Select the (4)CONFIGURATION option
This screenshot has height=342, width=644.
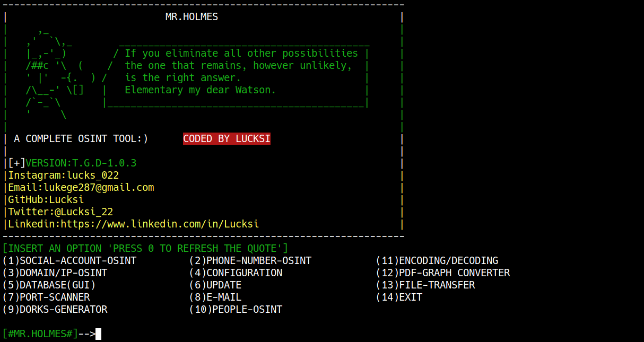236,273
